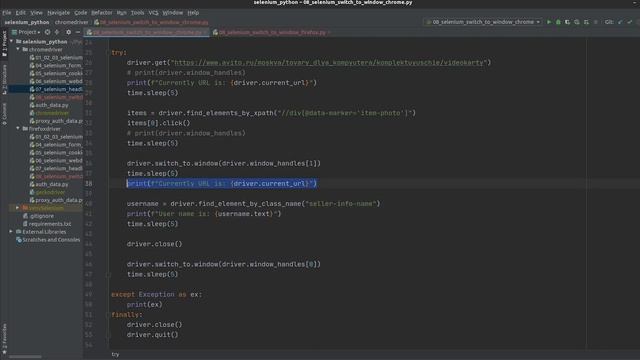Image resolution: width=640 pixels, height=360 pixels.
Task: Open the Run menu
Action: click(122, 13)
